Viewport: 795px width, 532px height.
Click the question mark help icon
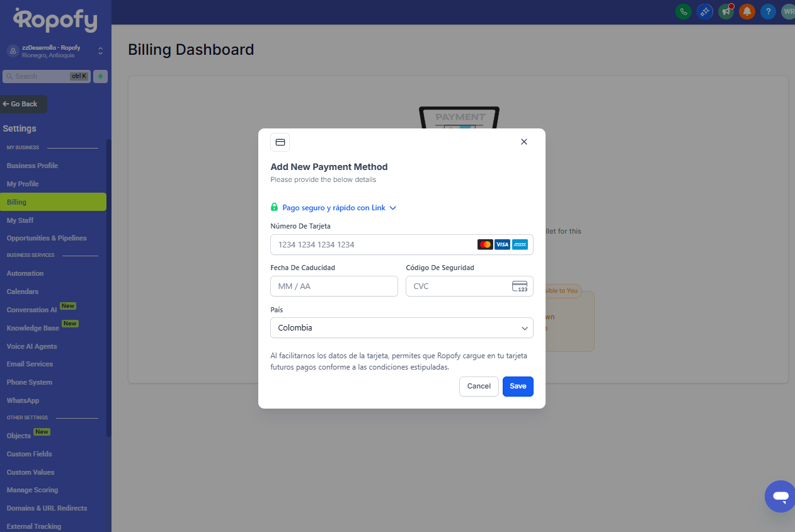click(767, 11)
